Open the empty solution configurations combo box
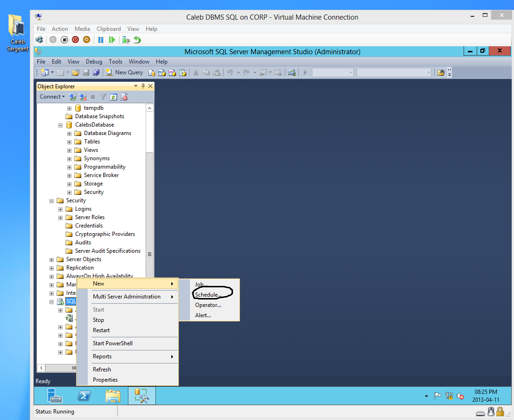 coord(332,72)
